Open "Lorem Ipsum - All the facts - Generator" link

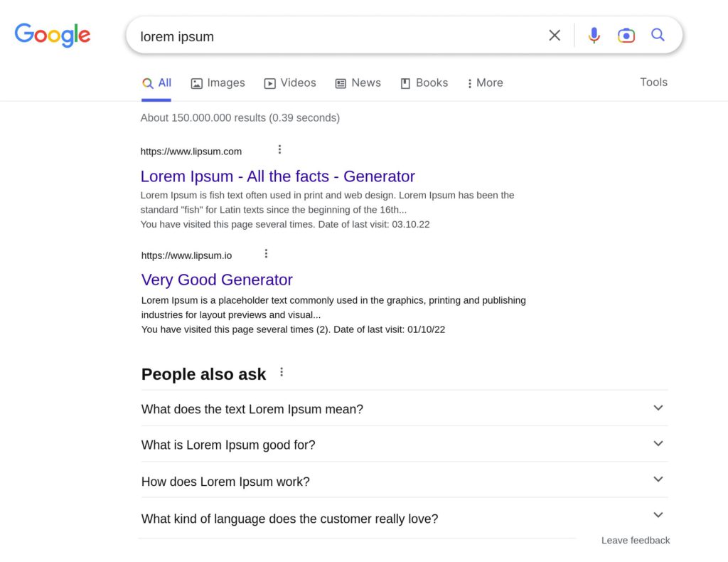(x=277, y=176)
